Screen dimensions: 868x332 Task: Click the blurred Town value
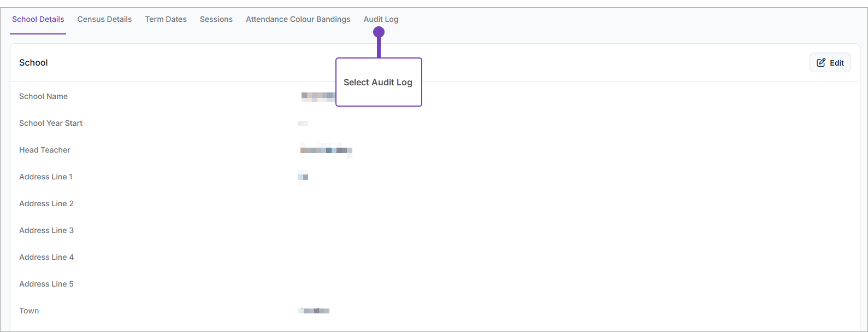[315, 311]
